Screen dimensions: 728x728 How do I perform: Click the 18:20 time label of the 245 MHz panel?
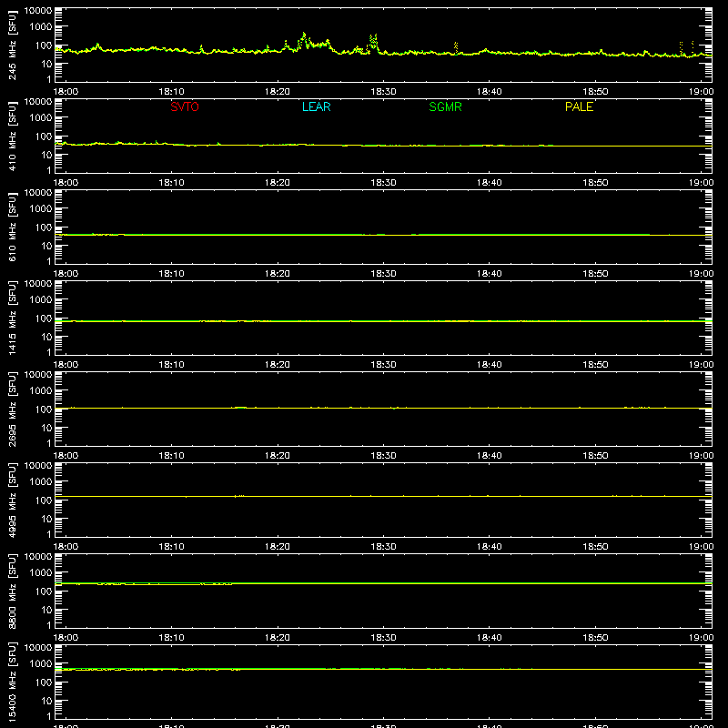[x=278, y=92]
